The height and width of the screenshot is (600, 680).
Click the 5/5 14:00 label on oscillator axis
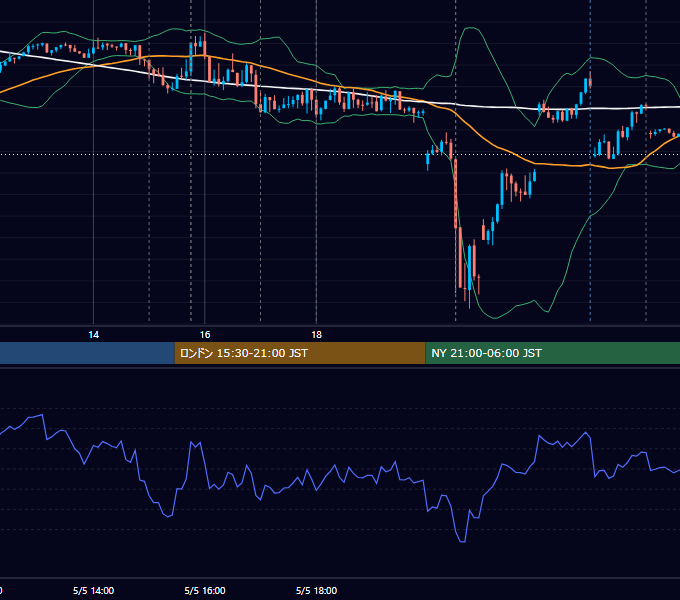tap(93, 590)
